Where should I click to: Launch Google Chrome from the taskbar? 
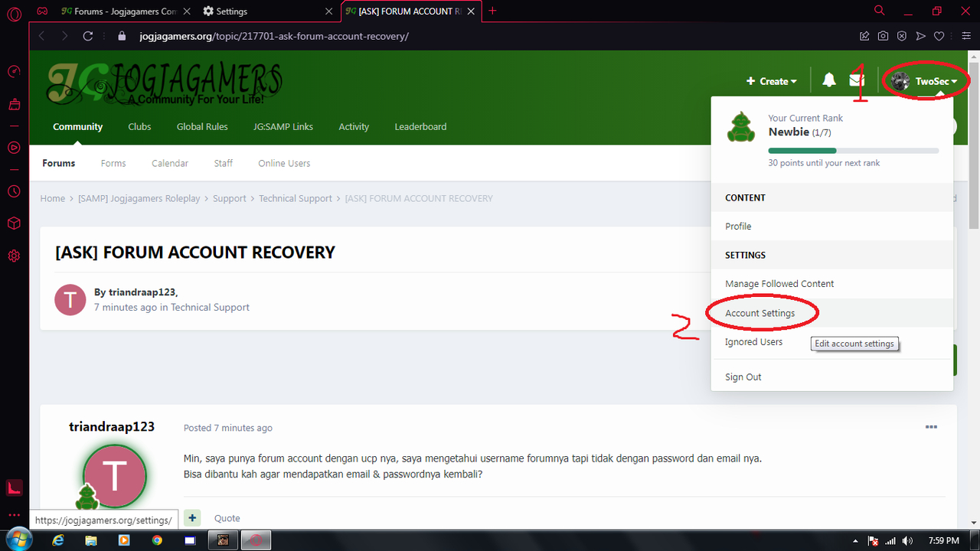point(157,540)
